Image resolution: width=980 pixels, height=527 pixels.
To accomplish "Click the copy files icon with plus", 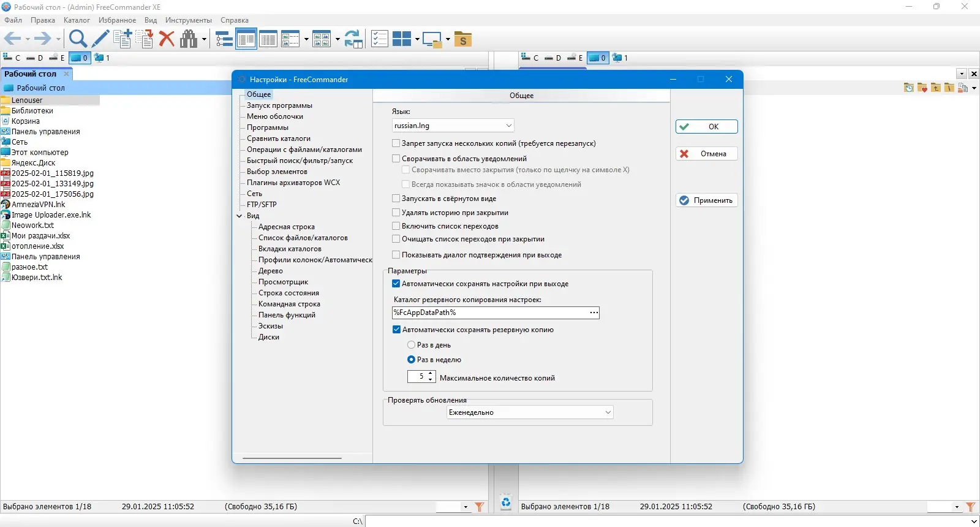I will [x=123, y=39].
